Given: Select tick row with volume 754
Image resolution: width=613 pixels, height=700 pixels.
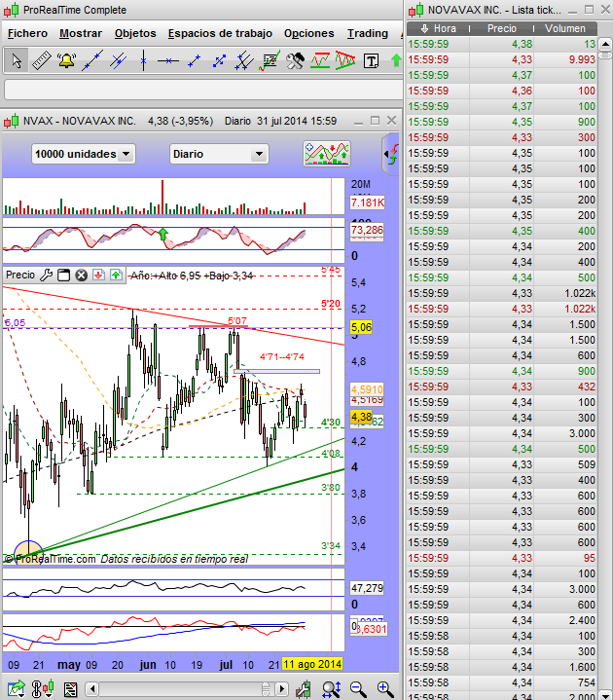Looking at the screenshot, I should [502, 682].
